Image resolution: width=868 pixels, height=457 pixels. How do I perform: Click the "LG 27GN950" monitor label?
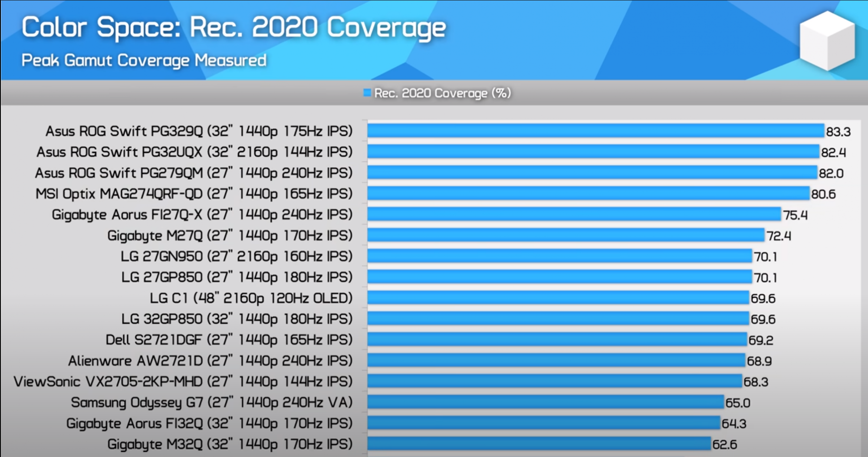point(237,256)
